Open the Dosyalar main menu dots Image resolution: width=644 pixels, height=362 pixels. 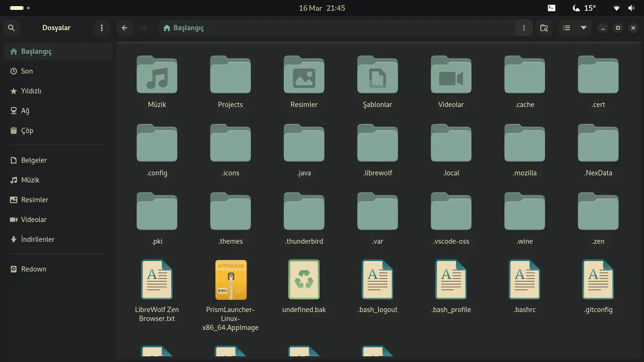click(x=102, y=28)
